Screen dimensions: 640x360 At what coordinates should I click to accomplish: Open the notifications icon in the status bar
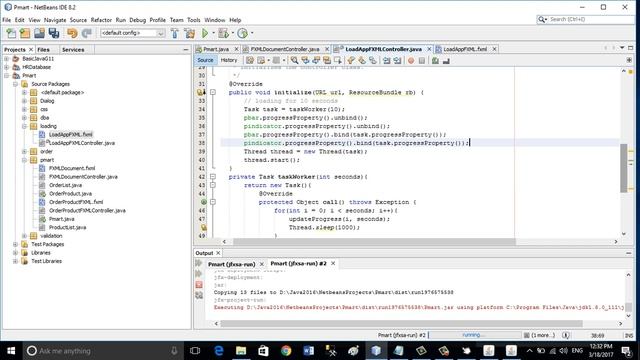[x=566, y=335]
